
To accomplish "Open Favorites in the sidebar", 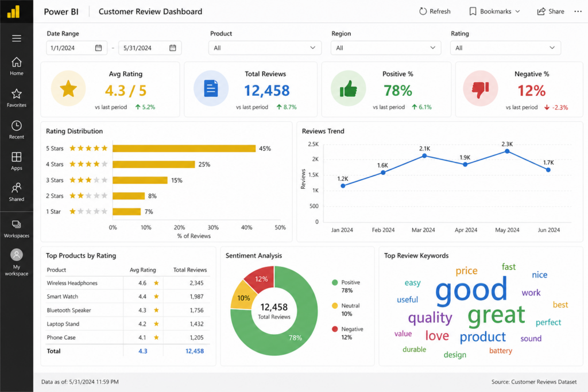I will click(x=17, y=98).
